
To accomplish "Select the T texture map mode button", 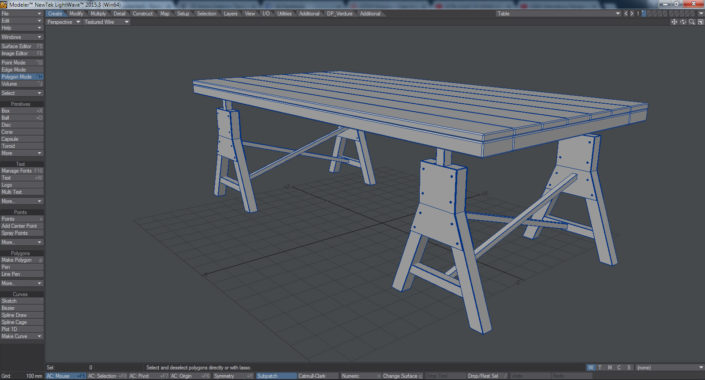I will pyautogui.click(x=600, y=368).
